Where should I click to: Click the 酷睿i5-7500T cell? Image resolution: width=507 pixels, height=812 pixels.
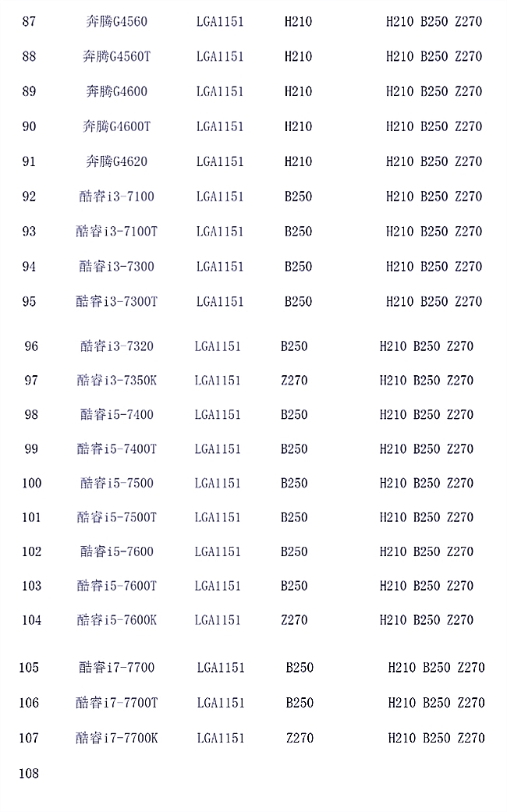coord(116,517)
